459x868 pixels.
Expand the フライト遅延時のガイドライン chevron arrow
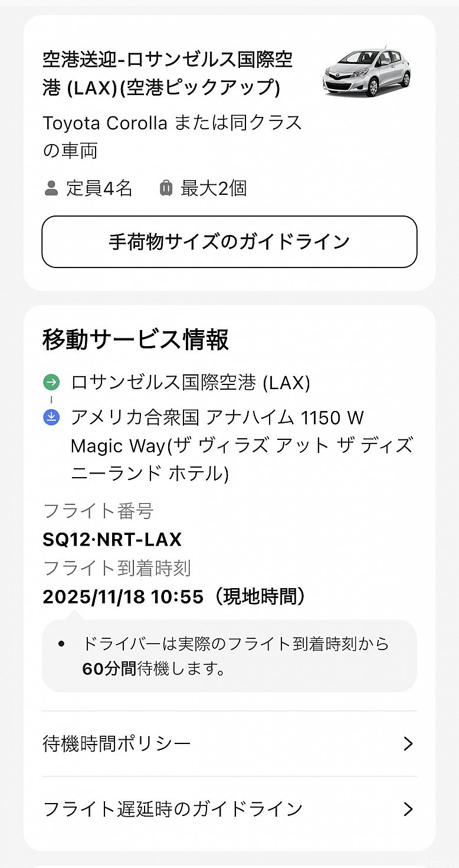[x=408, y=808]
